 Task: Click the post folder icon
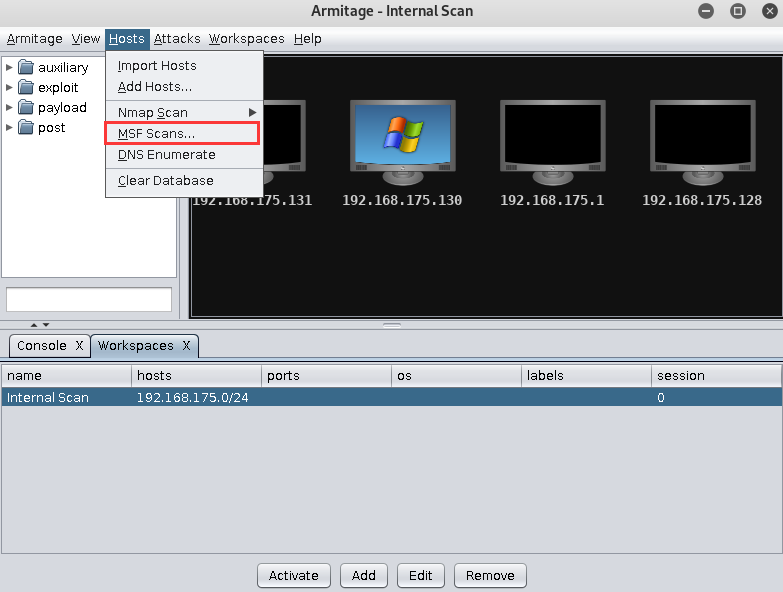pos(26,127)
